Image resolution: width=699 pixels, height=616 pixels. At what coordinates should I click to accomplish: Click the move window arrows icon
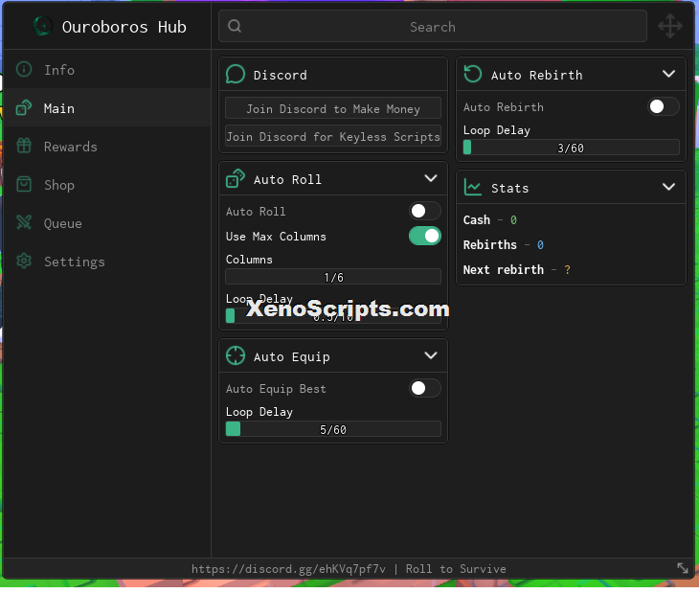[670, 26]
